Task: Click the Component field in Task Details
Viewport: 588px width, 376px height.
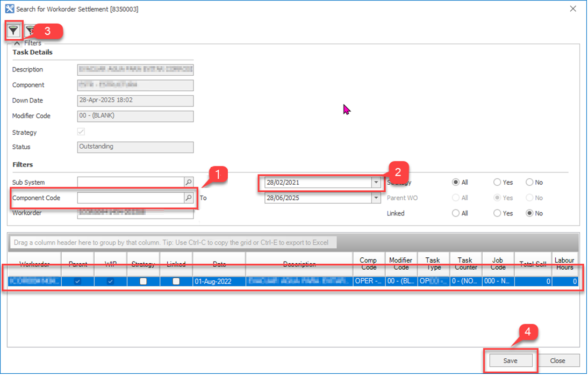Action: (x=135, y=85)
